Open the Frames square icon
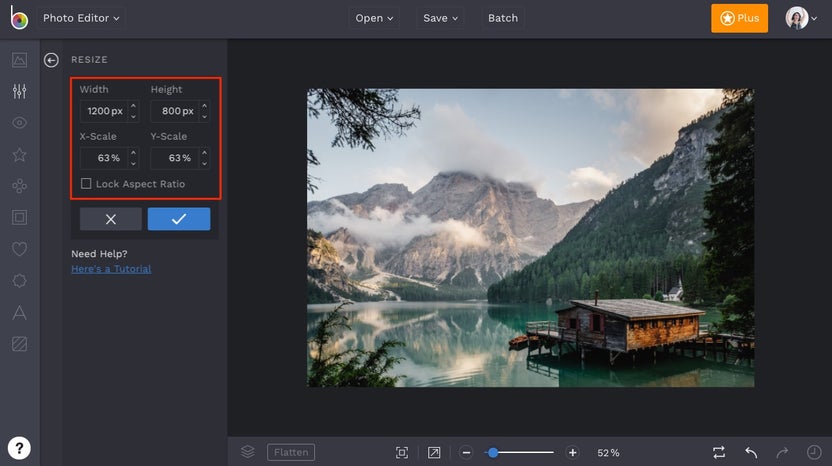Image resolution: width=832 pixels, height=466 pixels. pyautogui.click(x=20, y=217)
